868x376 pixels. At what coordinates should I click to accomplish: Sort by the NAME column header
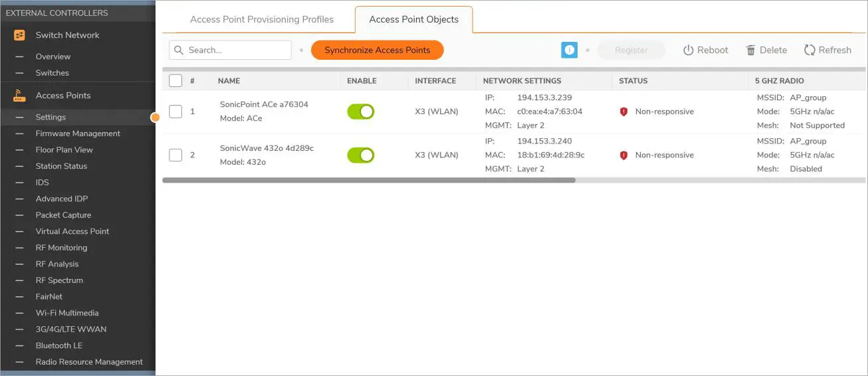point(229,81)
